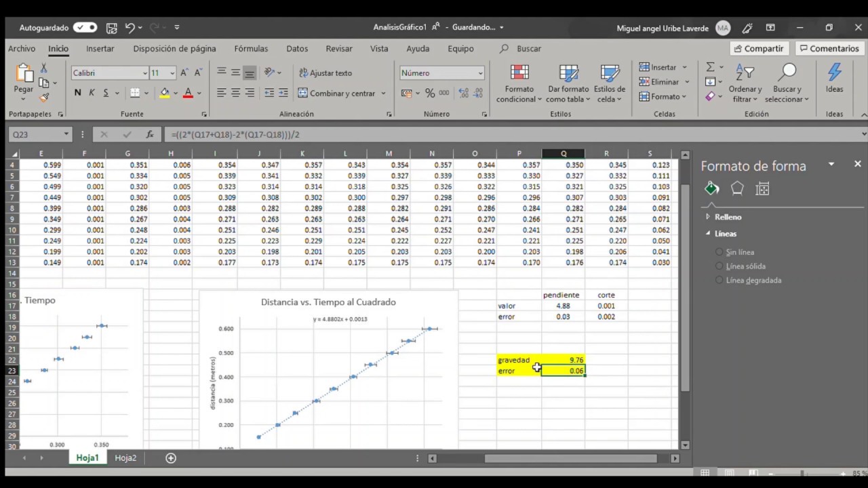The height and width of the screenshot is (488, 868).
Task: Click the decrease decimals icon
Action: tap(478, 93)
